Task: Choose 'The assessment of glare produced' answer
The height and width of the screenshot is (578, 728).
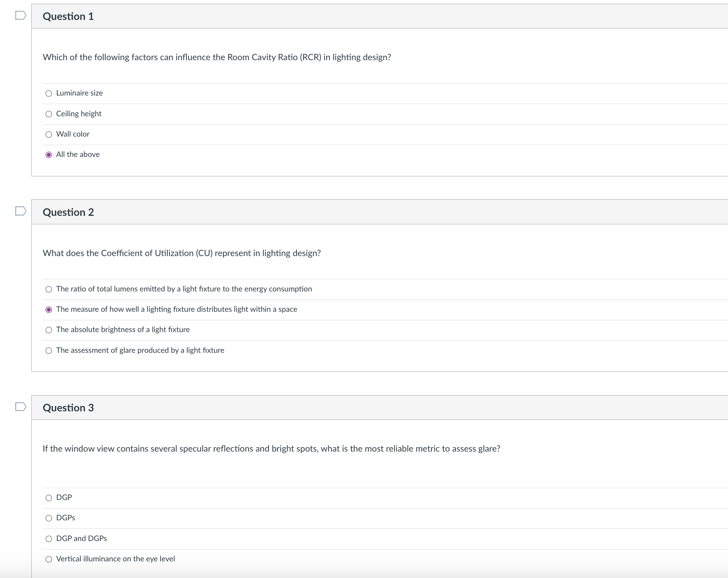Action: [49, 351]
